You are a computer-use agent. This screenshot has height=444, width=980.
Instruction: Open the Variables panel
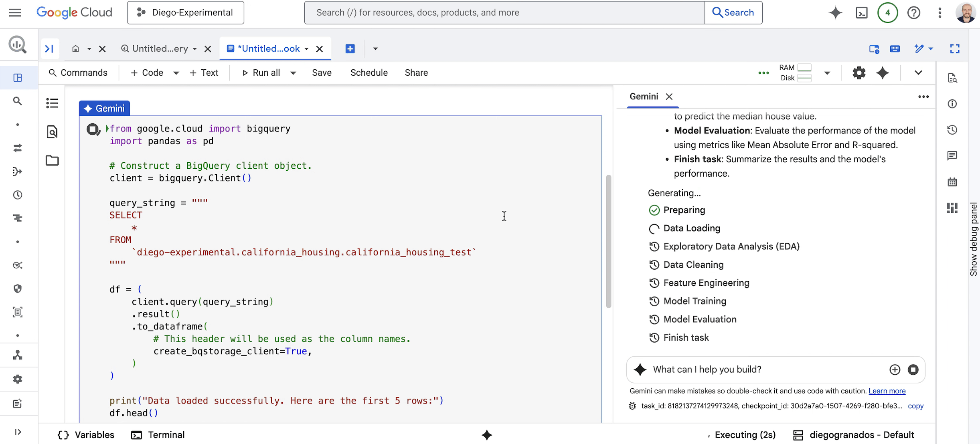pyautogui.click(x=86, y=435)
